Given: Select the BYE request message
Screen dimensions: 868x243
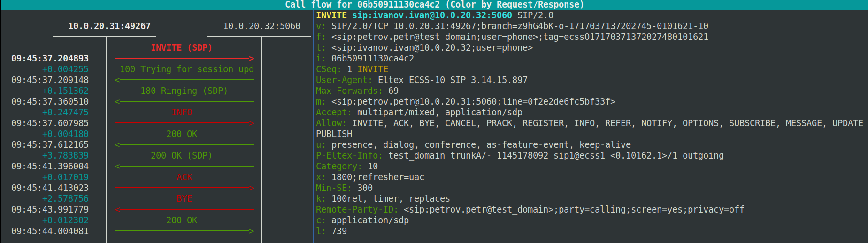Looking at the screenshot, I should (184, 199).
